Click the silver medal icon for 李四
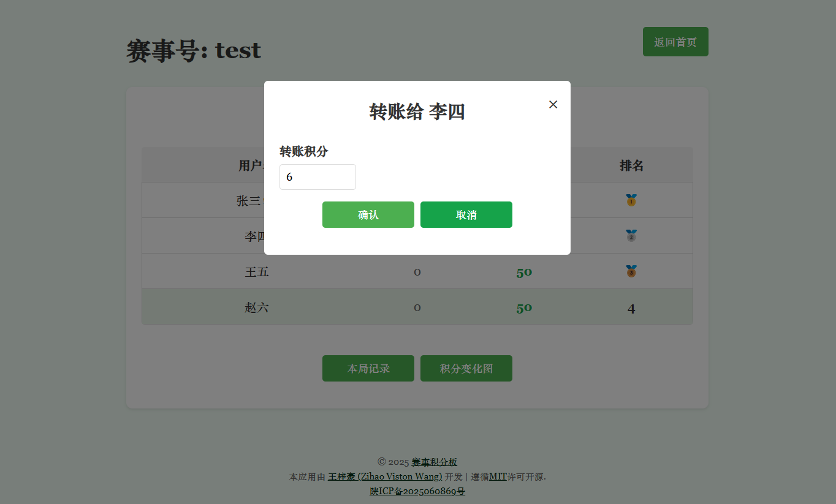This screenshot has height=504, width=836. 631,235
